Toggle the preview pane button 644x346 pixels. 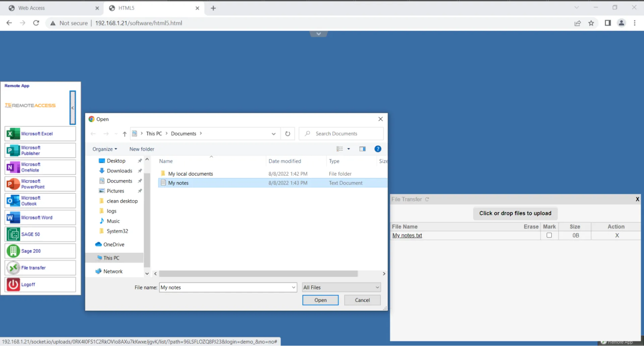coord(362,149)
